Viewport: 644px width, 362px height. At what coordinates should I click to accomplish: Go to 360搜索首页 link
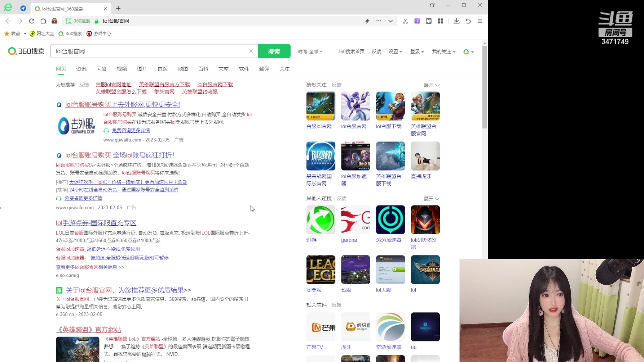[351, 52]
